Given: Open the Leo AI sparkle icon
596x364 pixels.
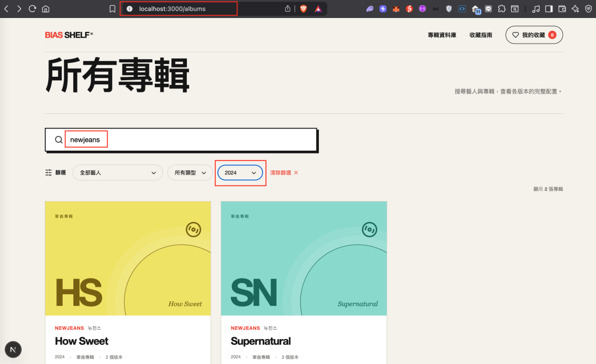Looking at the screenshot, I should [575, 9].
